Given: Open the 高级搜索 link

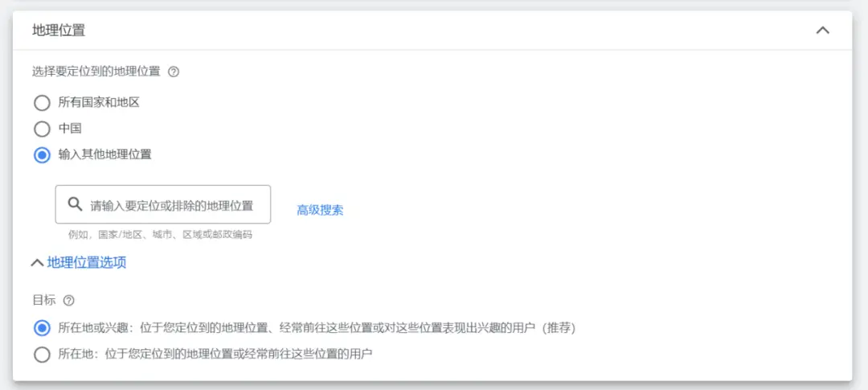Looking at the screenshot, I should pos(320,210).
